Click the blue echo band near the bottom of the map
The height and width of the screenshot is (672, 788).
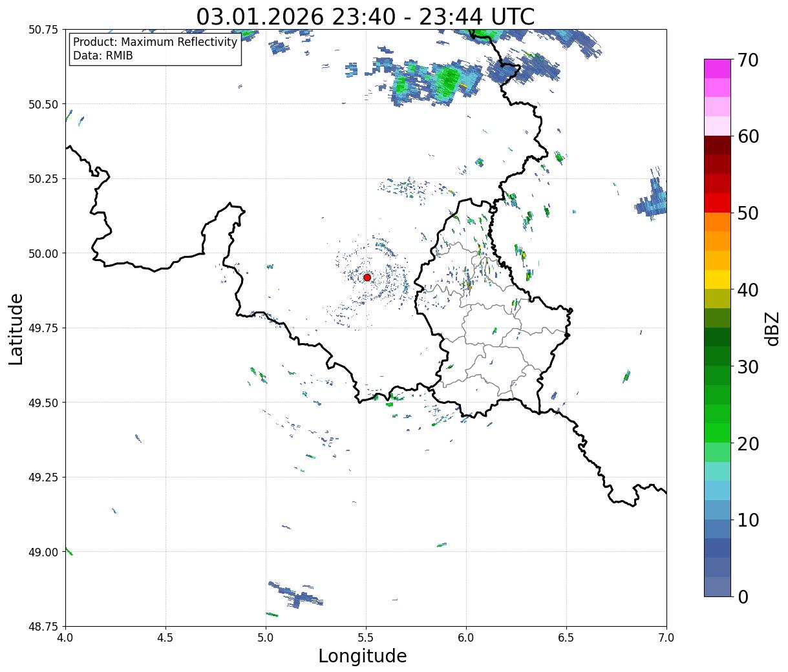pyautogui.click(x=296, y=594)
